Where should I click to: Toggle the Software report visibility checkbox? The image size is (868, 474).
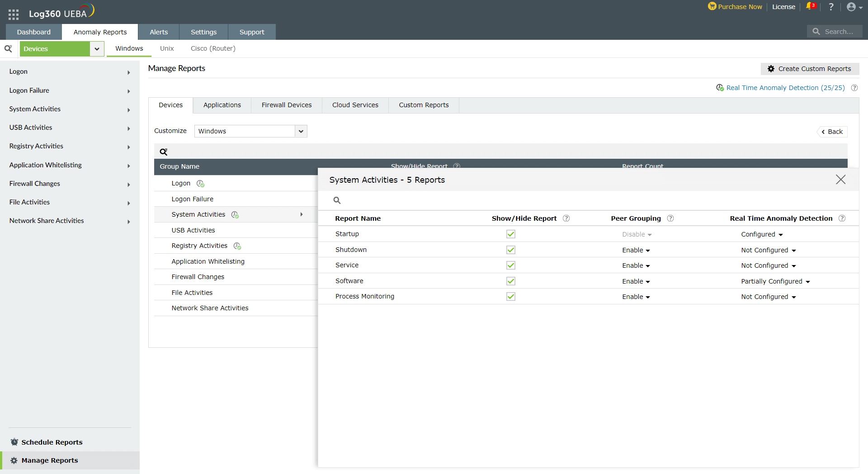coord(510,281)
